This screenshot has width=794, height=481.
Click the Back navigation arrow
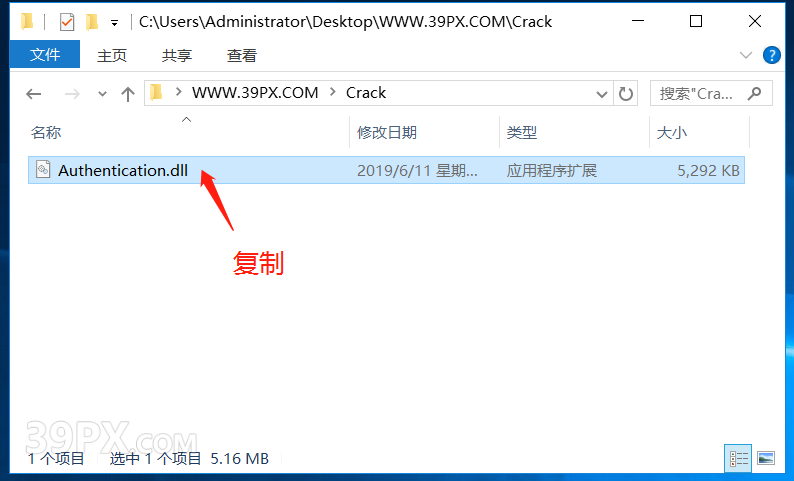[x=34, y=94]
